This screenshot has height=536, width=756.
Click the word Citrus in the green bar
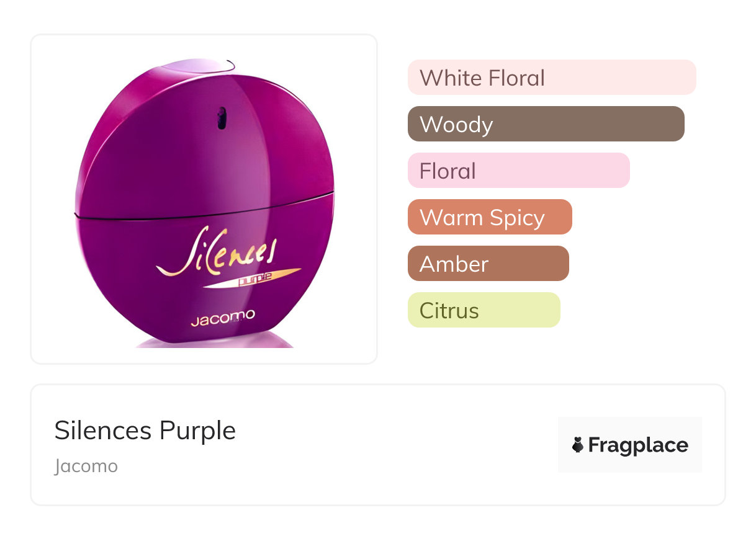tap(449, 310)
